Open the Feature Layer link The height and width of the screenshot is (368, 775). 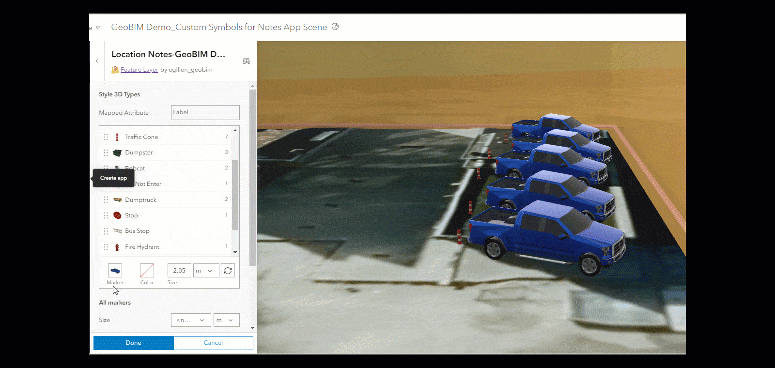[x=139, y=70]
